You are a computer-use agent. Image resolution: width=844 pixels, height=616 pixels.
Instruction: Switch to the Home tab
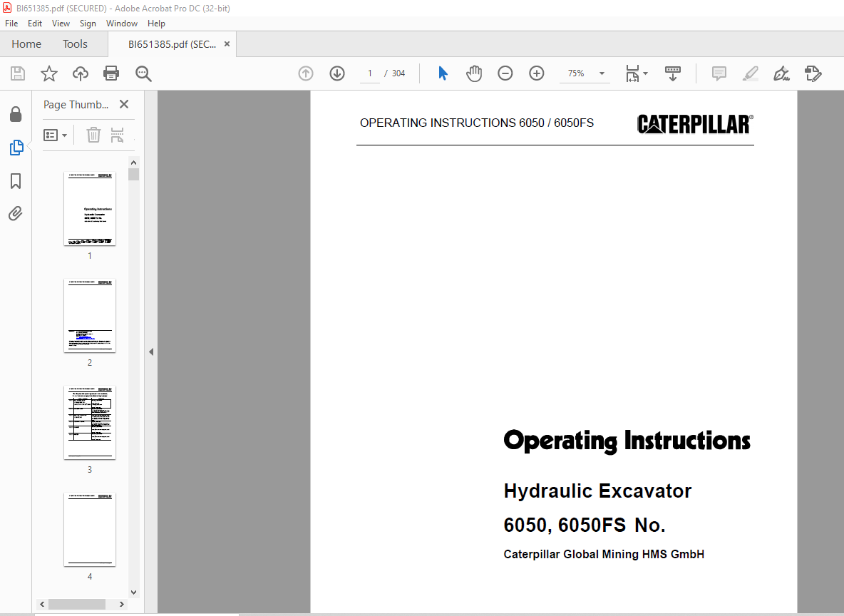pos(26,44)
